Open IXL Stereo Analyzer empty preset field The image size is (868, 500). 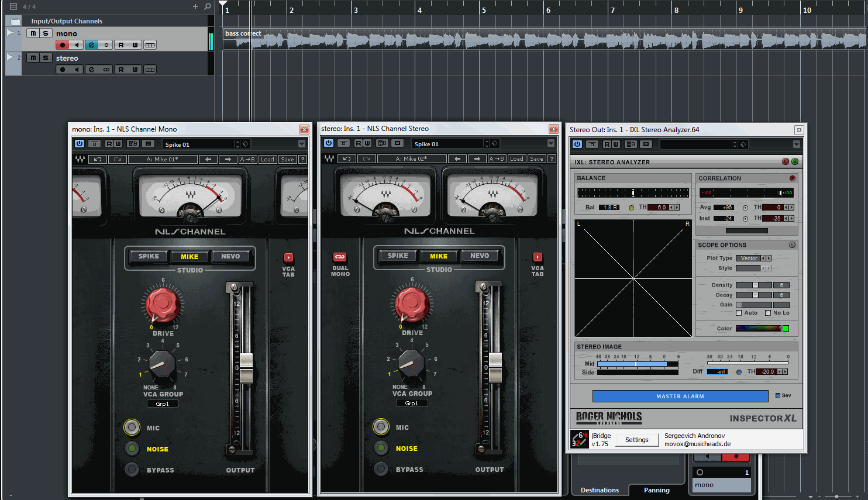coord(696,144)
